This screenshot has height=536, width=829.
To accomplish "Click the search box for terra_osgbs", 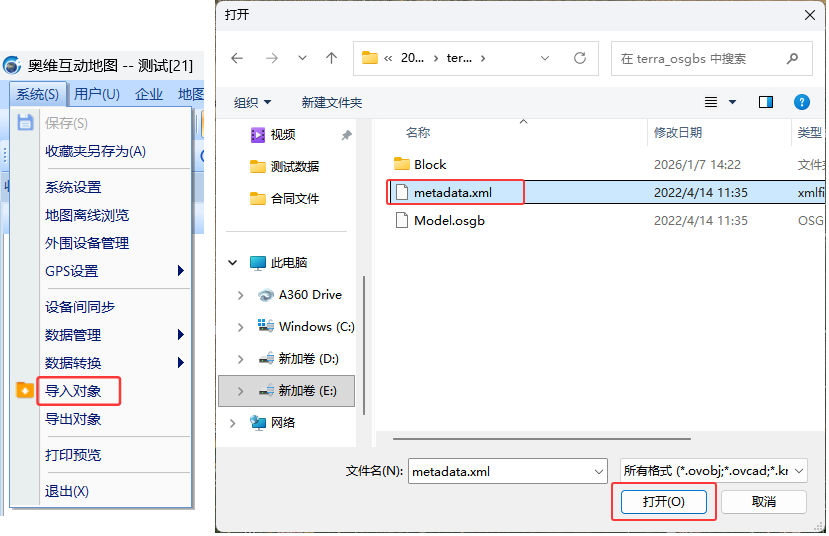I will click(x=711, y=59).
